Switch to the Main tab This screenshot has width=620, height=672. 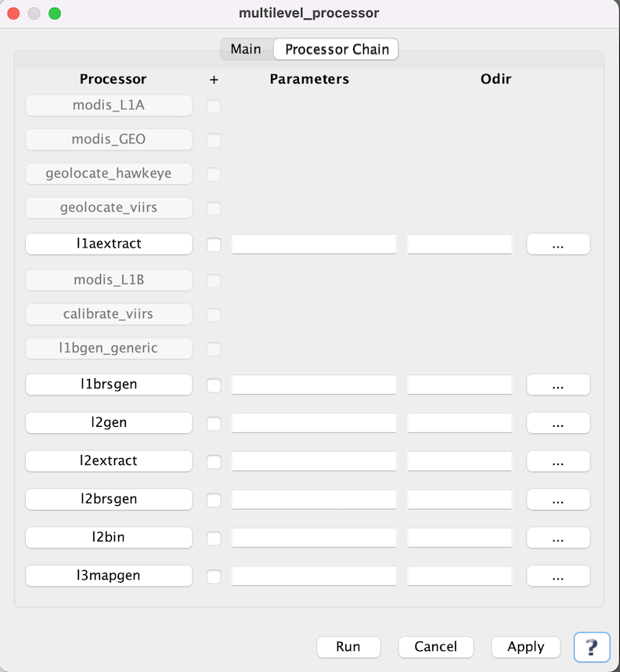click(x=246, y=49)
